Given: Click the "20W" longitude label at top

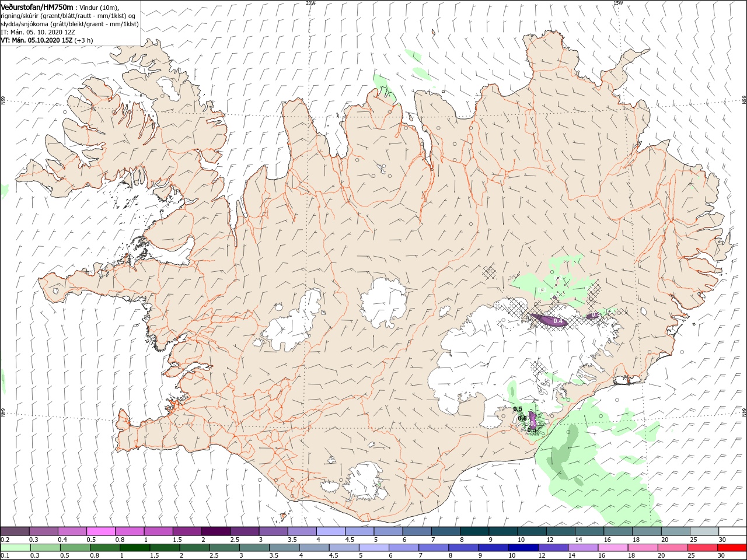Looking at the screenshot, I should 310,3.
